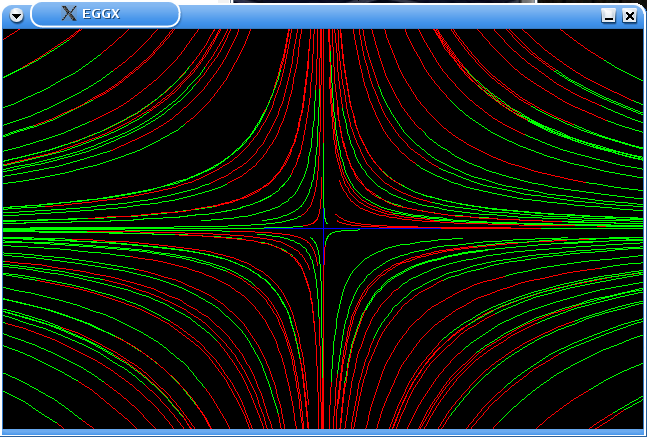Click the white vertical line above center

coord(323,150)
